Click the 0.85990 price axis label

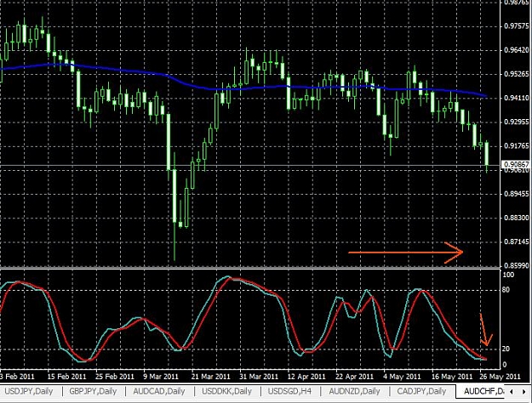(516, 265)
